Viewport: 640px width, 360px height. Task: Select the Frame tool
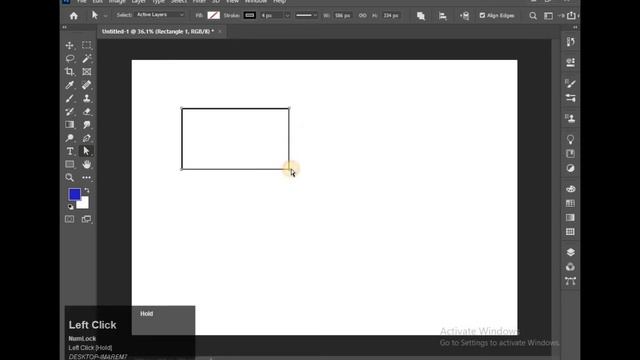point(87,72)
